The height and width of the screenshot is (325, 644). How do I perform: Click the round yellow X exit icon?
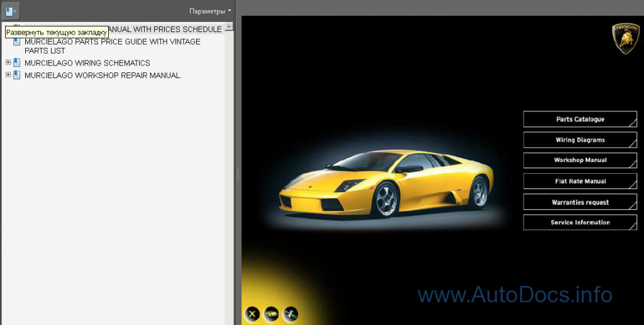(x=252, y=314)
